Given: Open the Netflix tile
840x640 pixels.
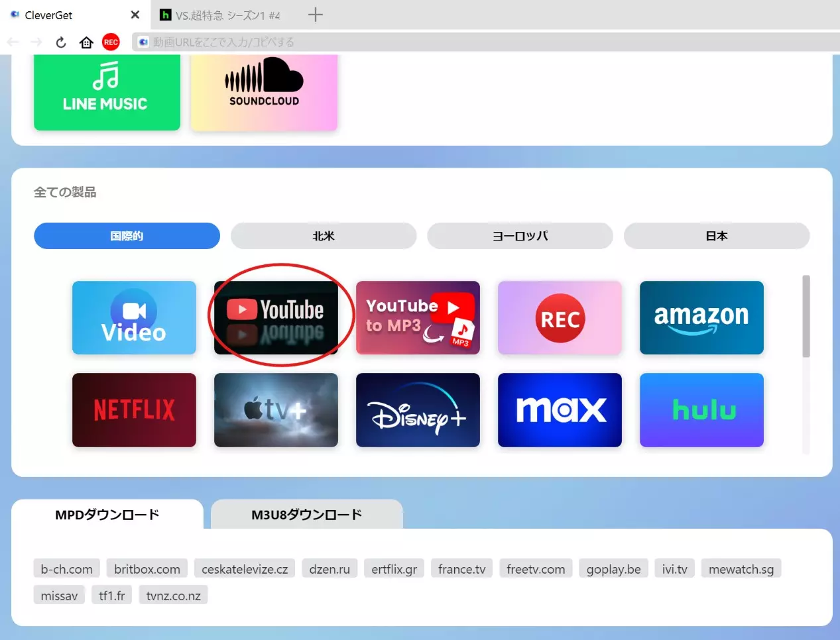Looking at the screenshot, I should [x=134, y=410].
